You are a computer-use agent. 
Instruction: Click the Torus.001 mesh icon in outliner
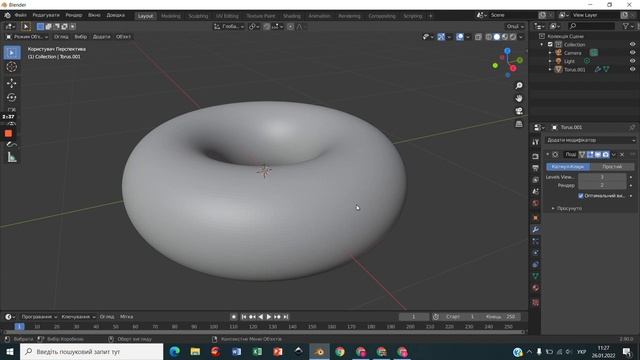pos(558,69)
